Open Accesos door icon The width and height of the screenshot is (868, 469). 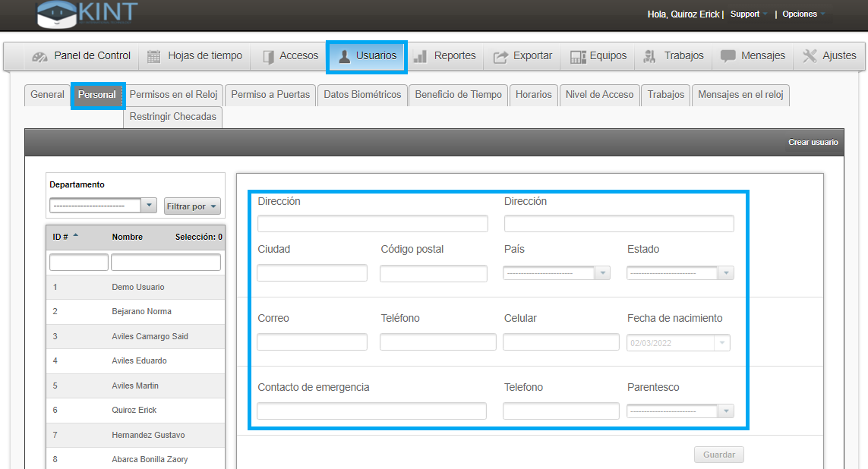point(268,57)
